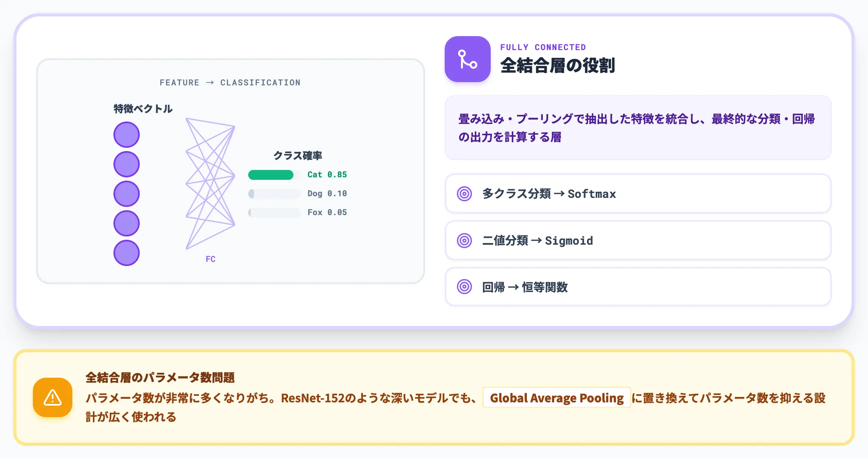This screenshot has width=868, height=459.
Task: Click the green Cat probability bar
Action: (x=275, y=175)
